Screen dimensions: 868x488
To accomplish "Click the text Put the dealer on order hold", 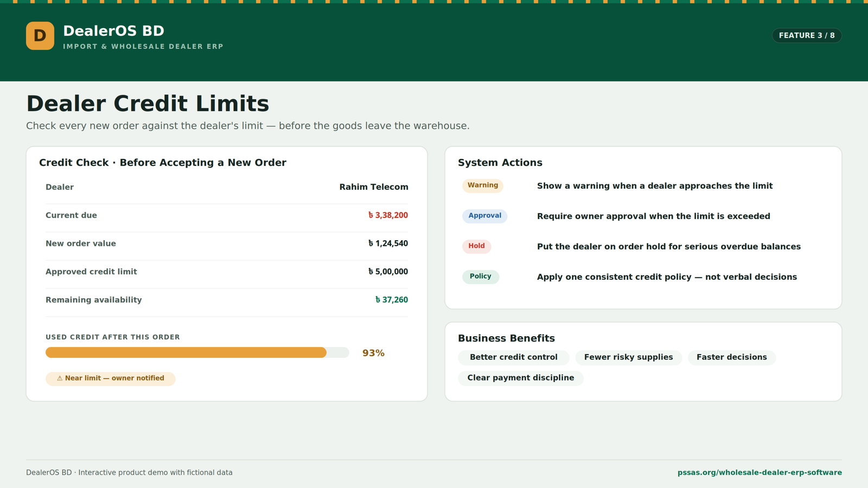I will pyautogui.click(x=669, y=247).
